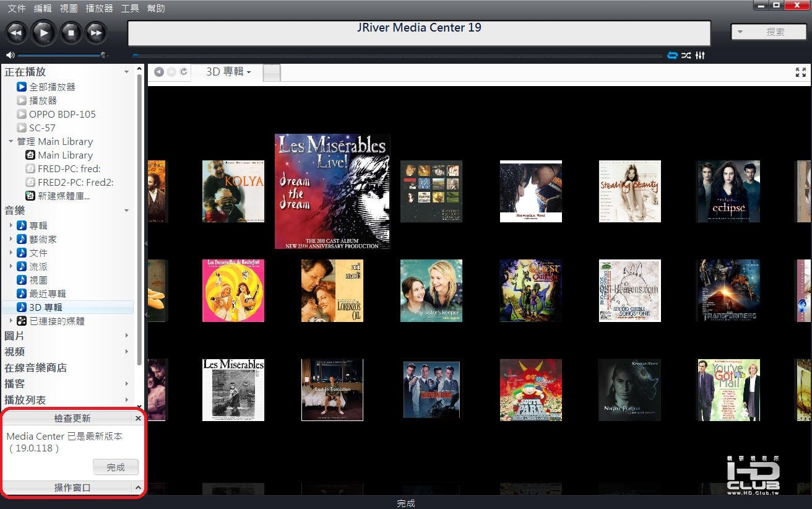Select the Transformers album cover
812x509 pixels.
[729, 290]
